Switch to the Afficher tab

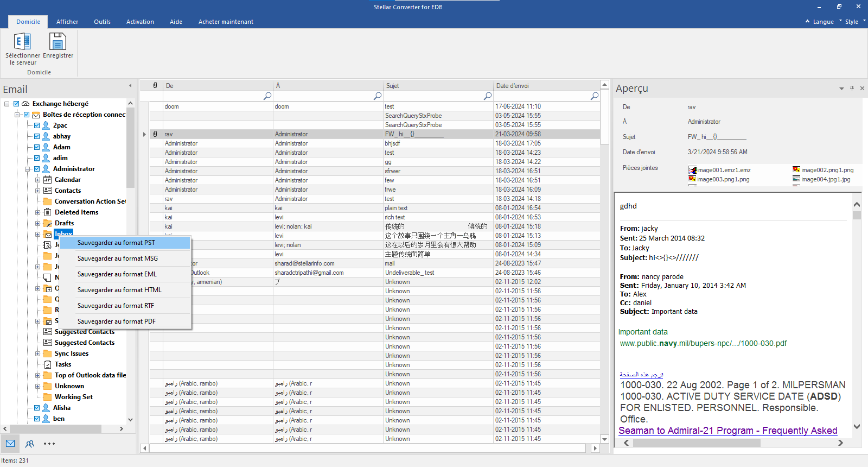click(x=67, y=22)
